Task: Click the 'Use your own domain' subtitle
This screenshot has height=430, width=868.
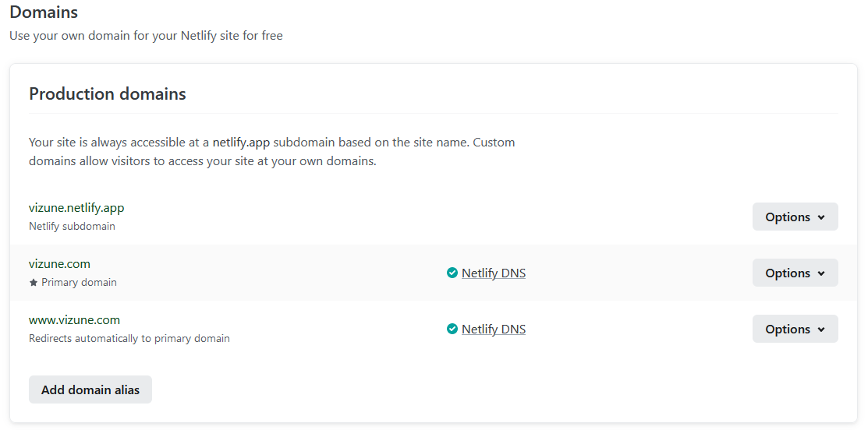Action: [146, 36]
